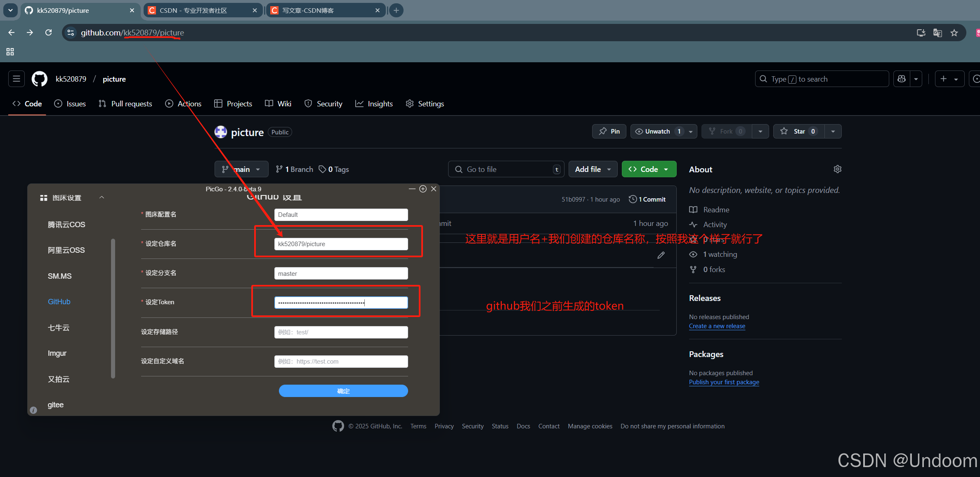Click the pencil edit icon for README
The height and width of the screenshot is (477, 980).
tap(661, 255)
